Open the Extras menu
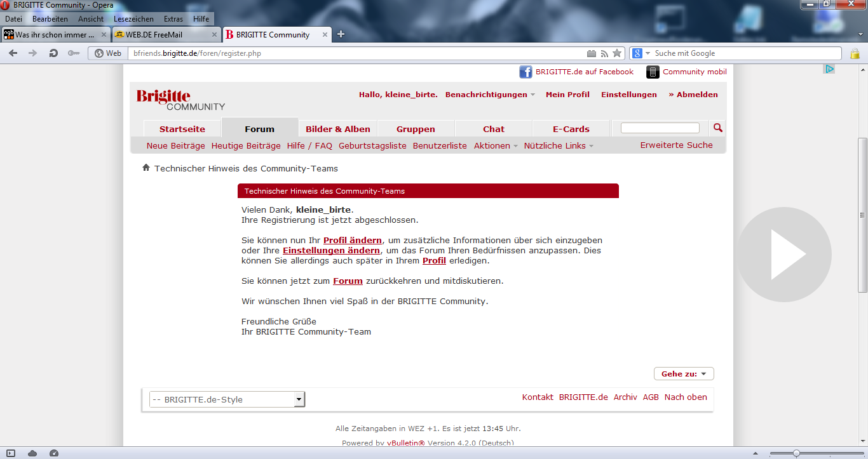This screenshot has width=868, height=459. pyautogui.click(x=173, y=19)
